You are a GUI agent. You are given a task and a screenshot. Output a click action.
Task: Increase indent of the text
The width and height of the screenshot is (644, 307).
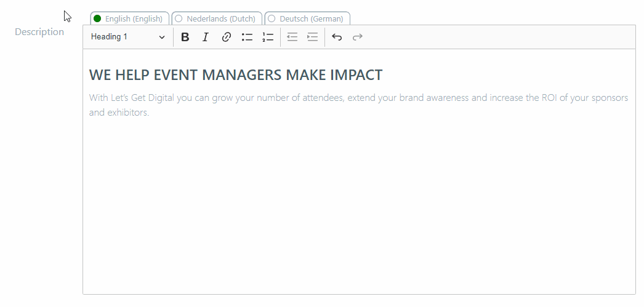pos(313,37)
